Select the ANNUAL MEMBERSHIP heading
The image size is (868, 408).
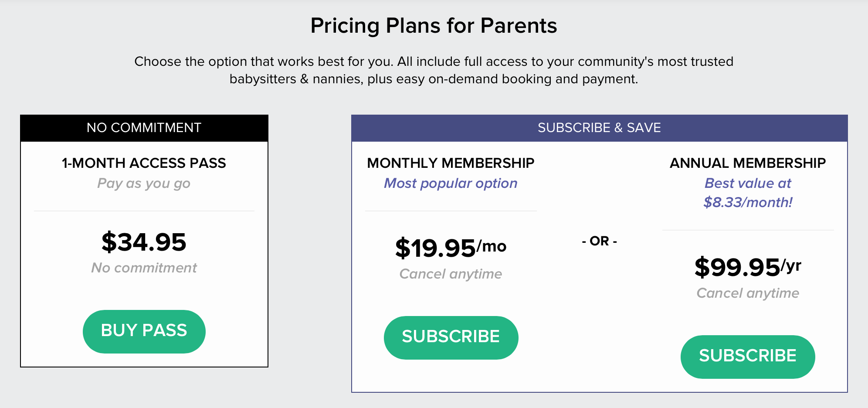tap(748, 163)
